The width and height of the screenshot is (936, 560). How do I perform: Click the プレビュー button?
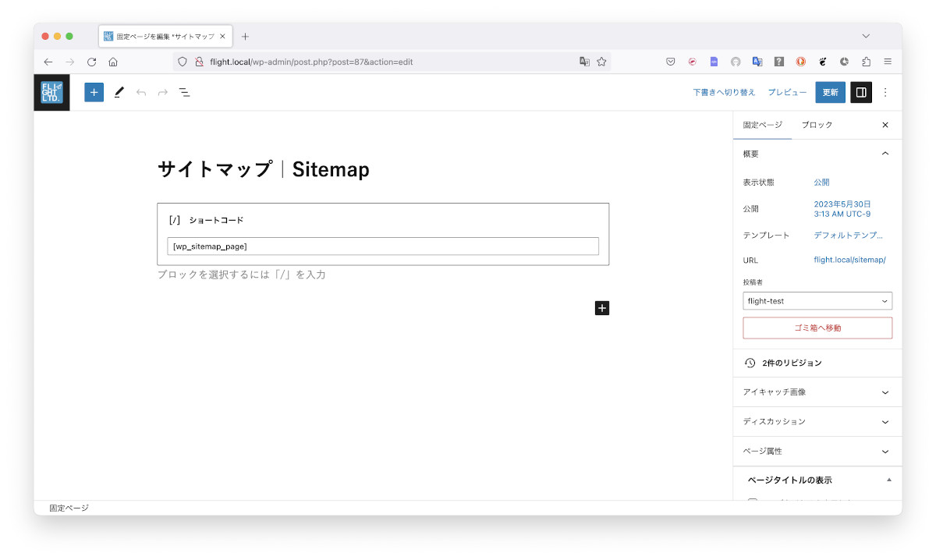[787, 92]
